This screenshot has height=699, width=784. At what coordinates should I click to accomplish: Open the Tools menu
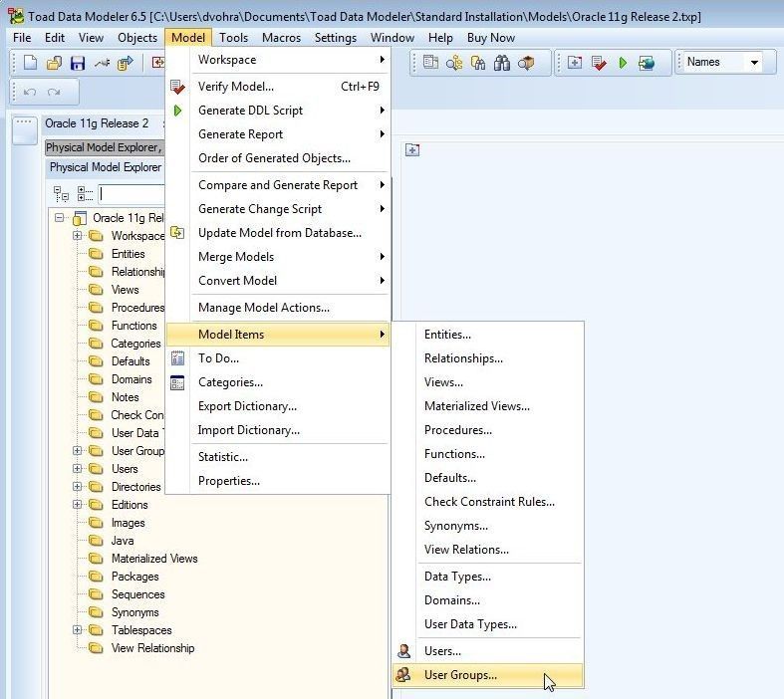[233, 38]
